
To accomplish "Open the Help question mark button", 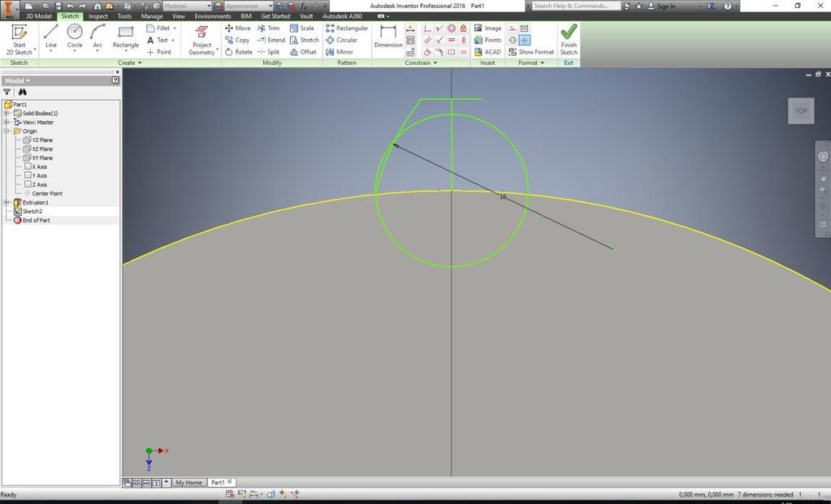I will [728, 6].
